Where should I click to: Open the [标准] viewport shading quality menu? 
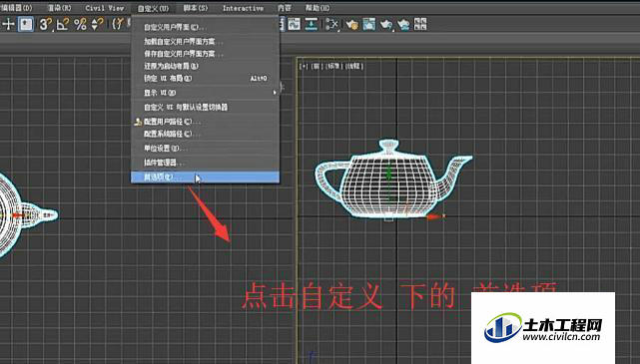(333, 66)
